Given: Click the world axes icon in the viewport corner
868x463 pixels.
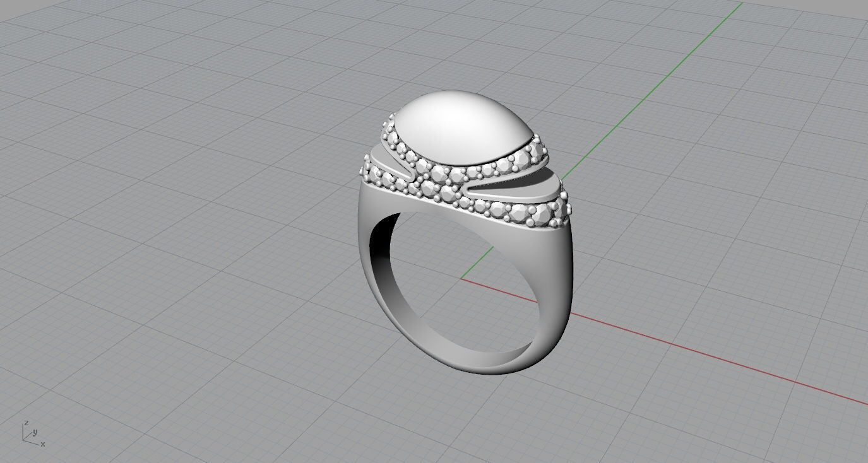Looking at the screenshot, I should (x=33, y=433).
